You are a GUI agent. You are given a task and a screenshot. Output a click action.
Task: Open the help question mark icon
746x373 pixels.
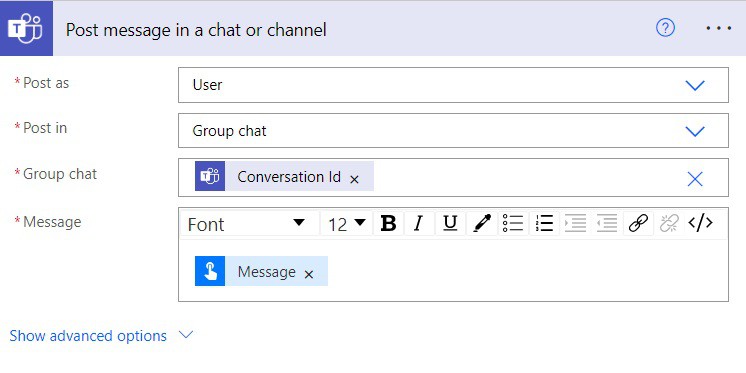pos(665,29)
